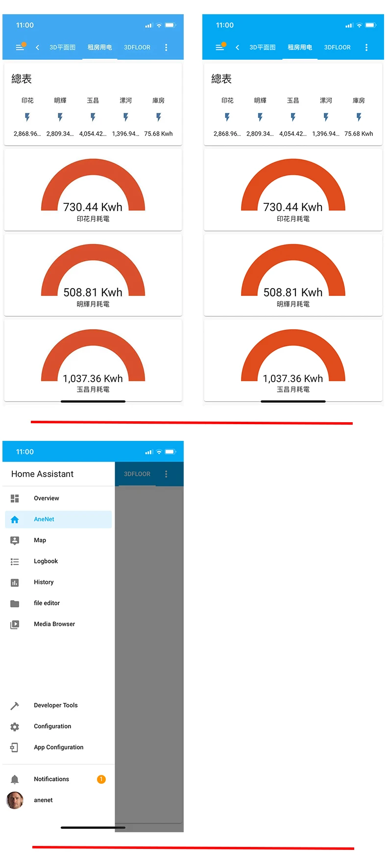
Task: Tap 75.68 Kwh value in the right phone
Action: click(x=359, y=134)
